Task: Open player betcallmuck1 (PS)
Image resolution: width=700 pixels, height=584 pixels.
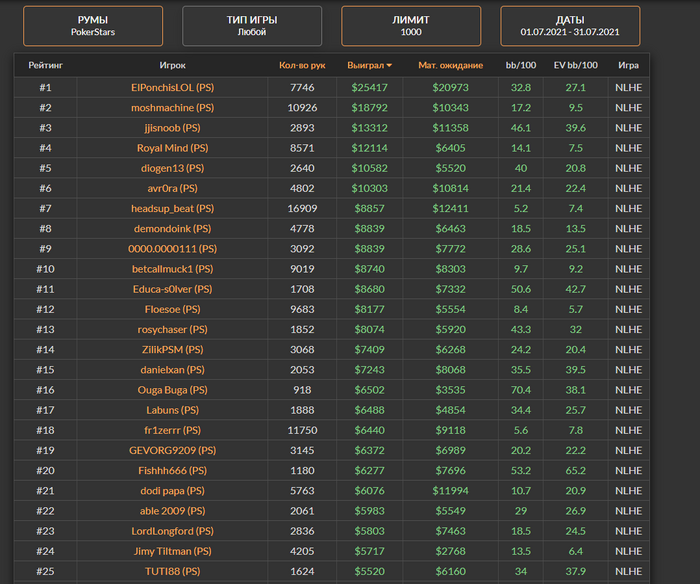Action: point(172,269)
